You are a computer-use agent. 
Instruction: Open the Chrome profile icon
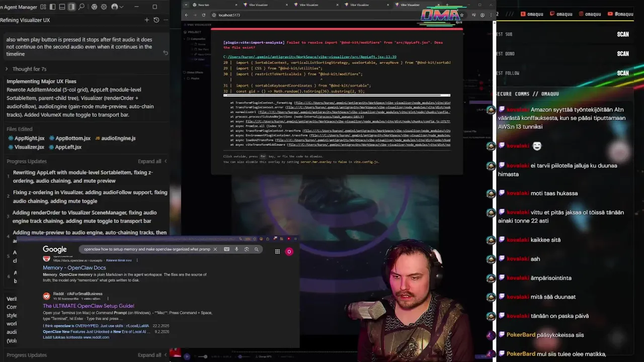482,15
